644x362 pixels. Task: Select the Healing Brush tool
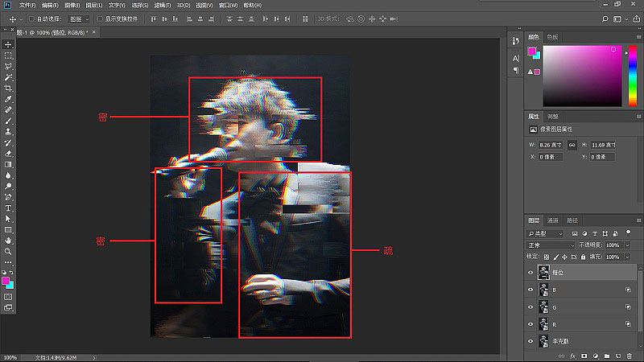8,110
